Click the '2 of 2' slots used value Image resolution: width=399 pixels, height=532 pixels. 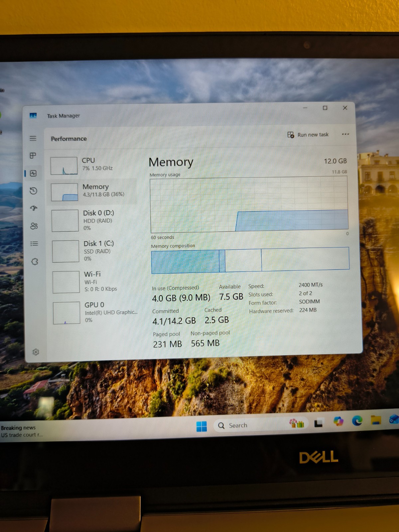tap(305, 293)
